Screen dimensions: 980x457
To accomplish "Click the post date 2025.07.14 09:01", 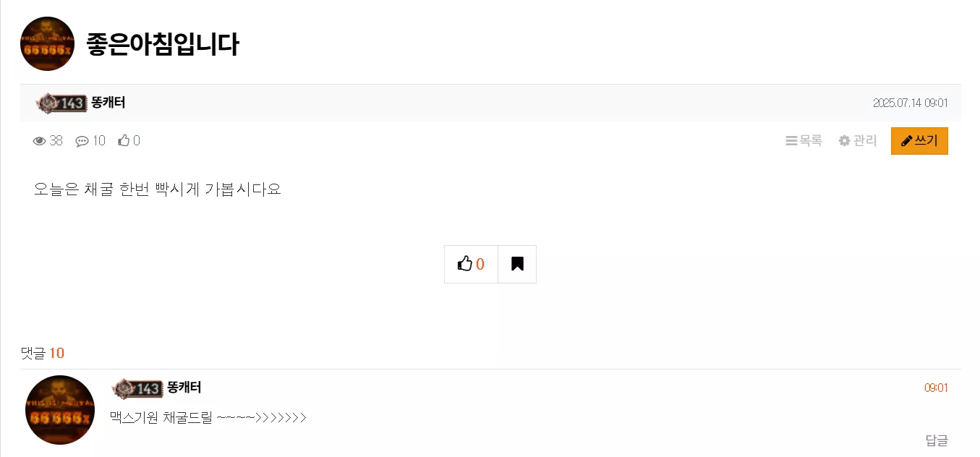I will coord(910,103).
